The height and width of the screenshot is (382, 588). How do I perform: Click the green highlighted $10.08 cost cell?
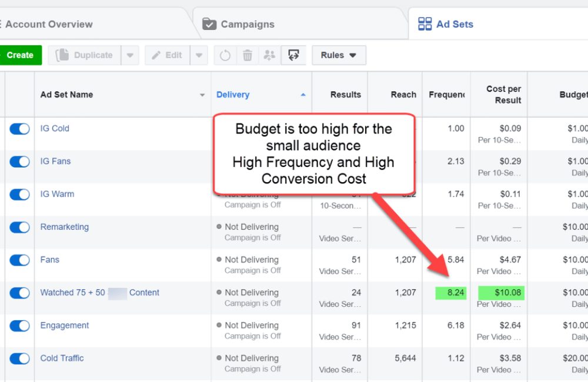pyautogui.click(x=501, y=293)
